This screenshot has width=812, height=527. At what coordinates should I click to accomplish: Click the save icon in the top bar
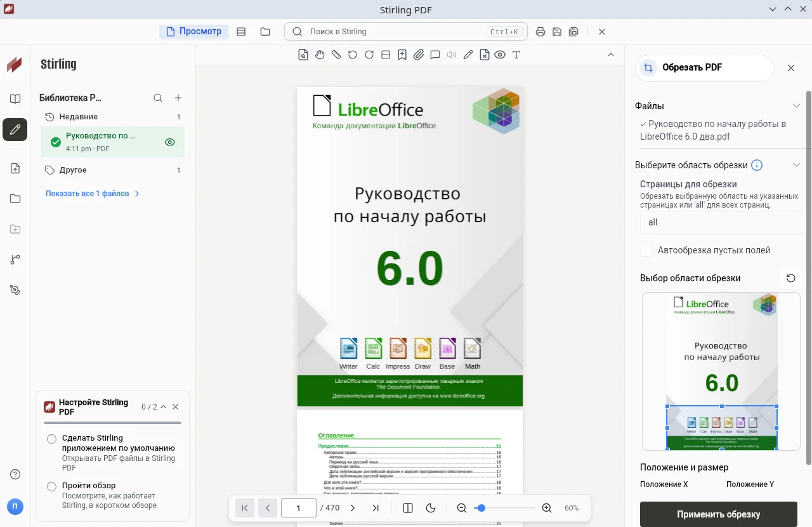click(x=557, y=32)
